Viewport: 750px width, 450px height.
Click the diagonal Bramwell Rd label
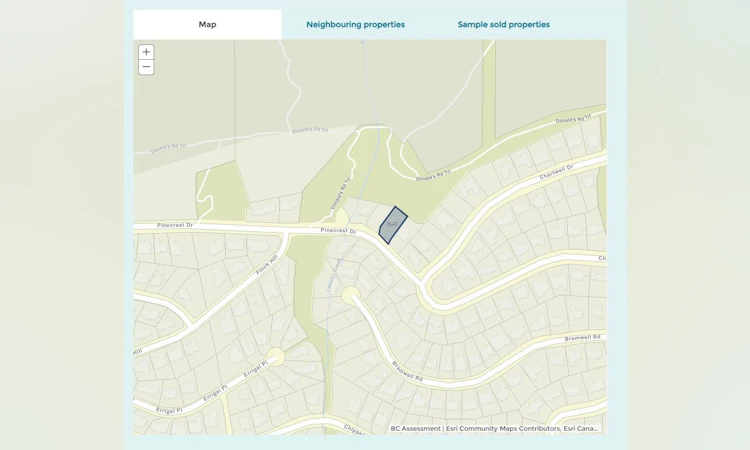click(408, 371)
